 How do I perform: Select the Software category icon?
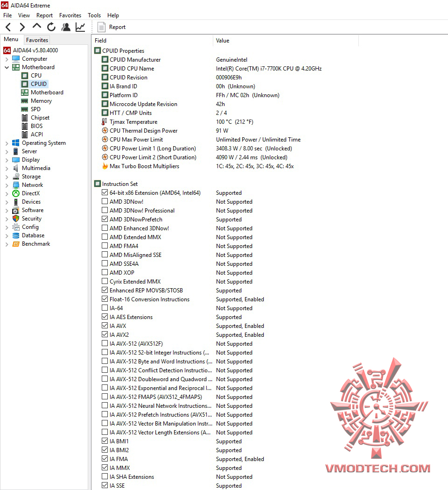coord(15,210)
